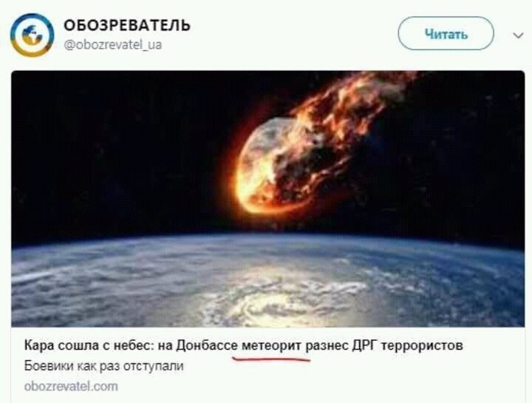Open the ОБОЗРЕВАТЕЛЬ account name

(x=127, y=25)
